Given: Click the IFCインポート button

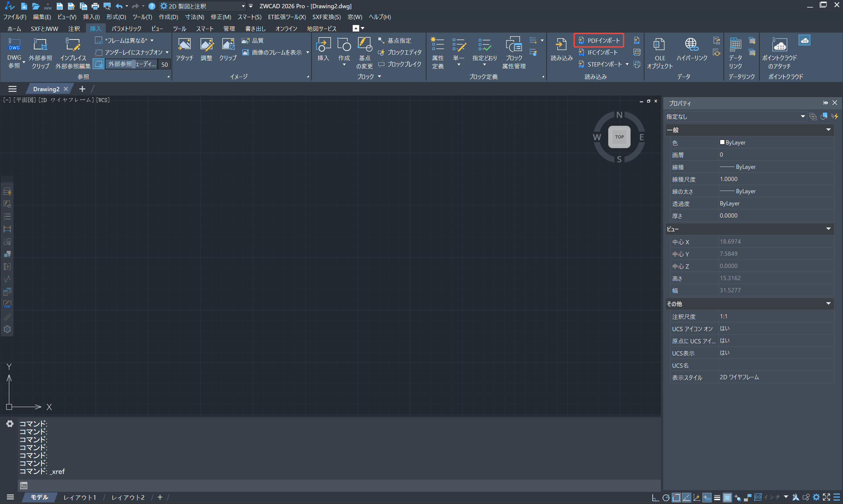Looking at the screenshot, I should [x=598, y=52].
